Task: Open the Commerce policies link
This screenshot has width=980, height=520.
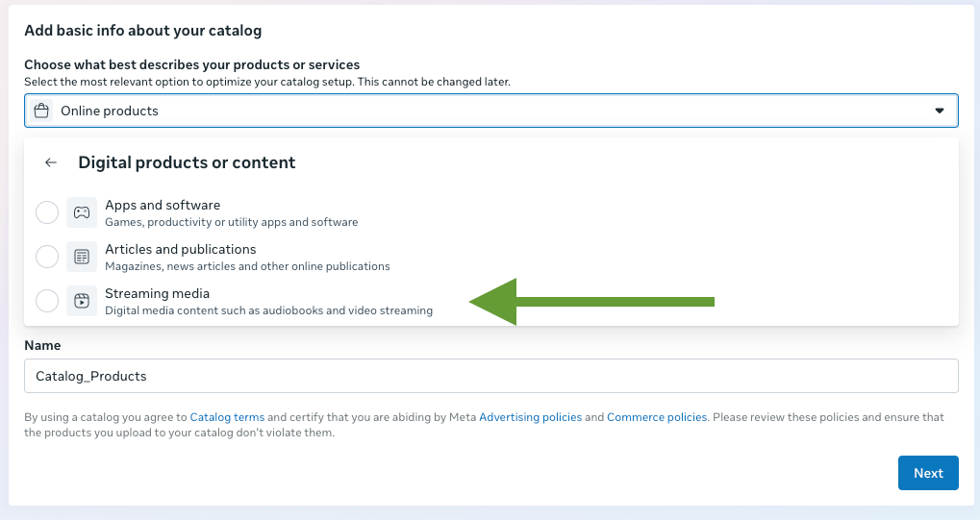Action: 657,417
